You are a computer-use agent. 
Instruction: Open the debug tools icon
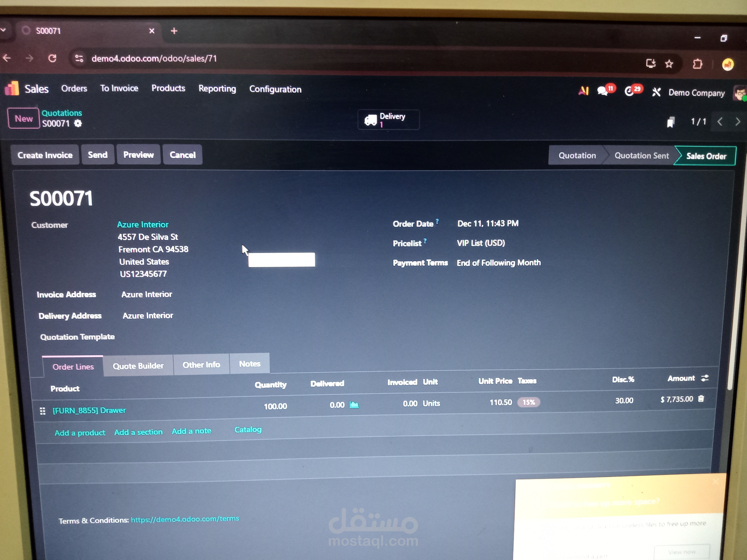click(656, 92)
